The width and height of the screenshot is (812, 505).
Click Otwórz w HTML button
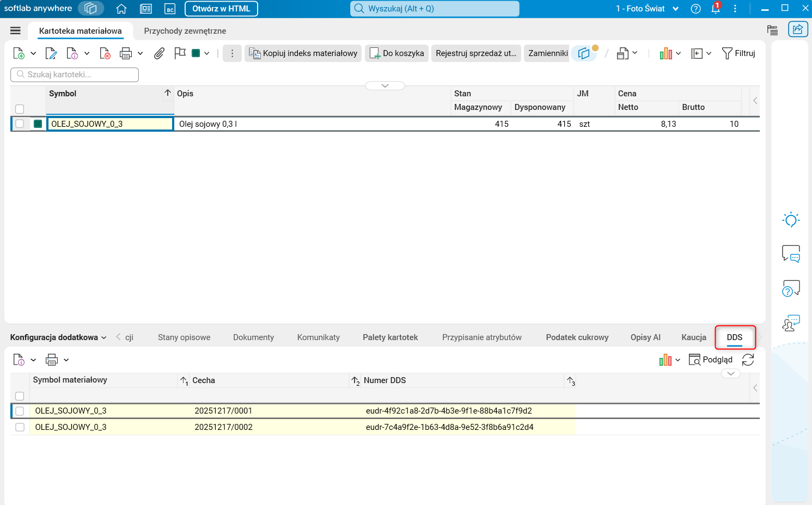(221, 9)
